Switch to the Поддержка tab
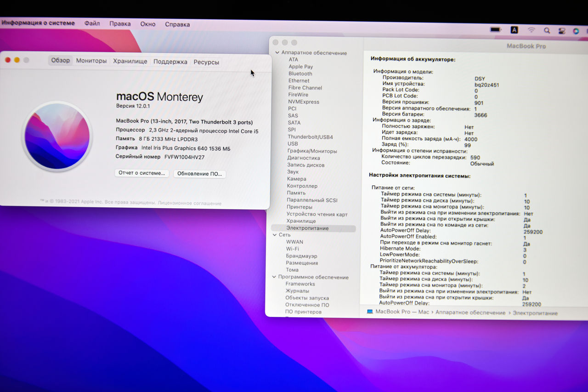The height and width of the screenshot is (392, 588). click(170, 62)
